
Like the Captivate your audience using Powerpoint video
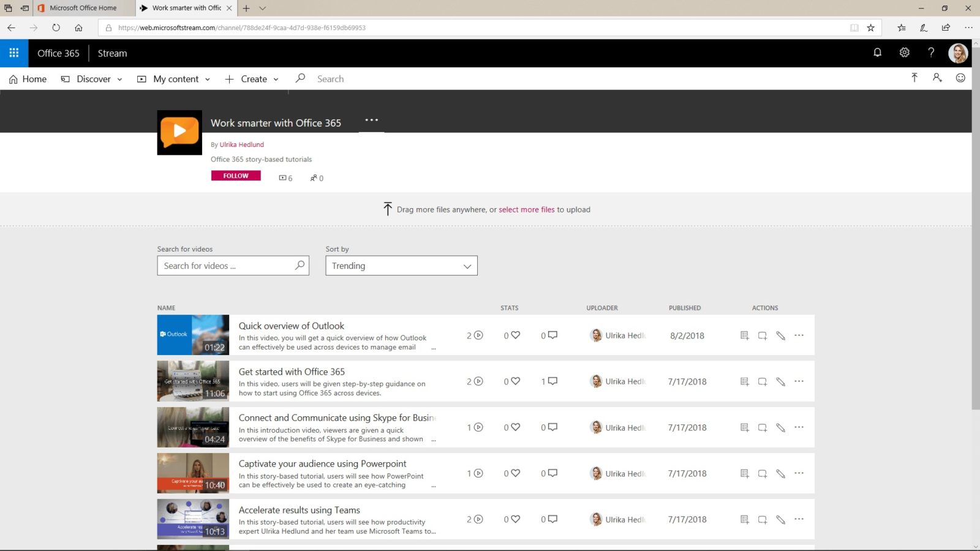515,473
